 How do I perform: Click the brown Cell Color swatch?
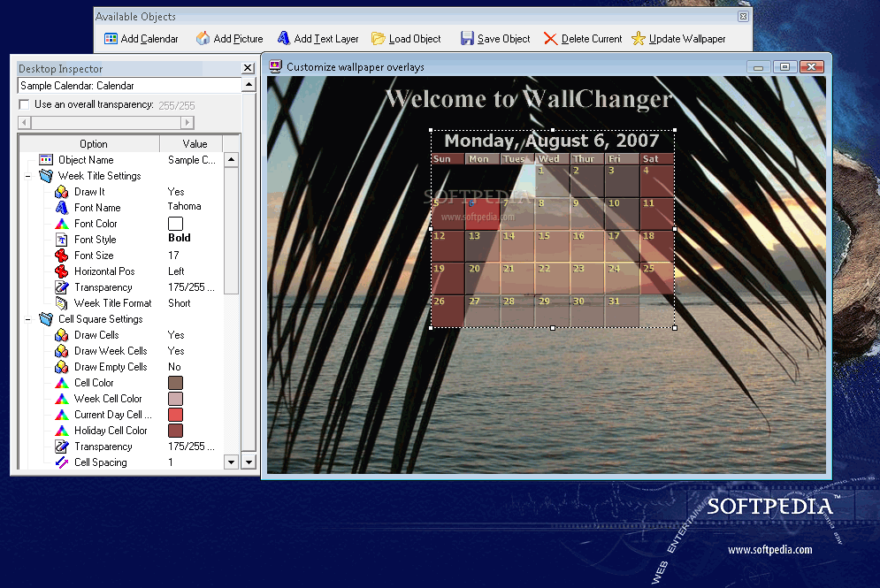176,383
